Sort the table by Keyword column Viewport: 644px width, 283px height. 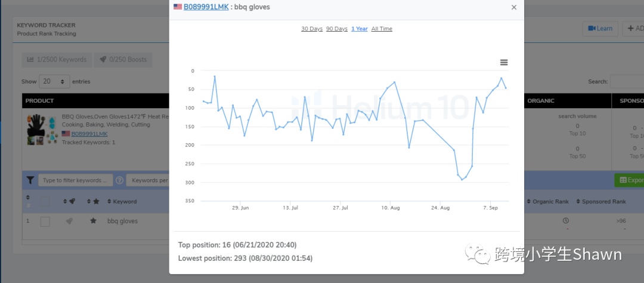122,202
